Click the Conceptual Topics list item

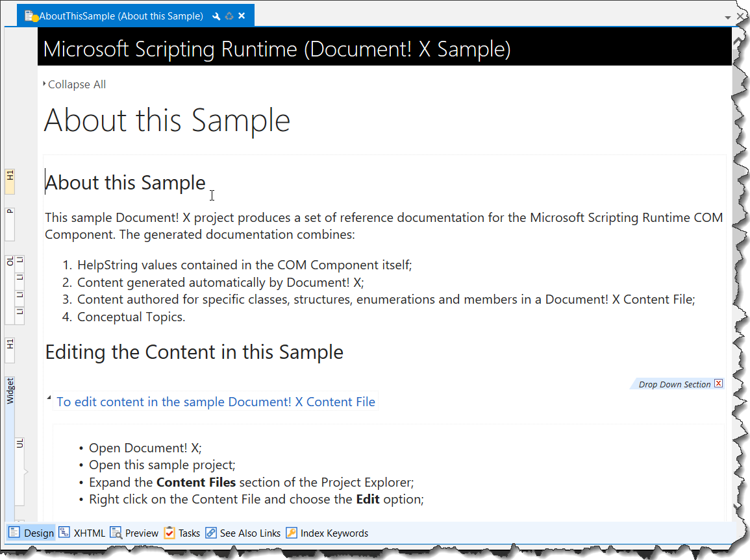[x=131, y=317]
